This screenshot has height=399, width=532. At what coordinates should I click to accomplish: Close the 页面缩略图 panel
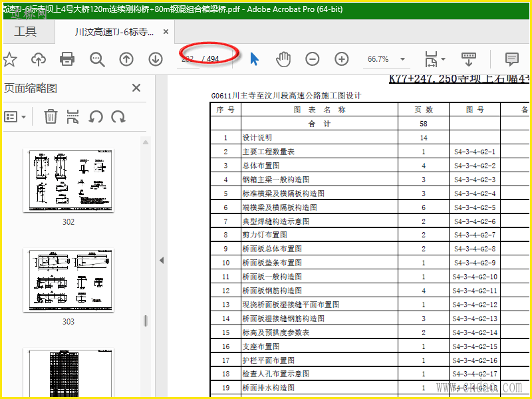[136, 88]
